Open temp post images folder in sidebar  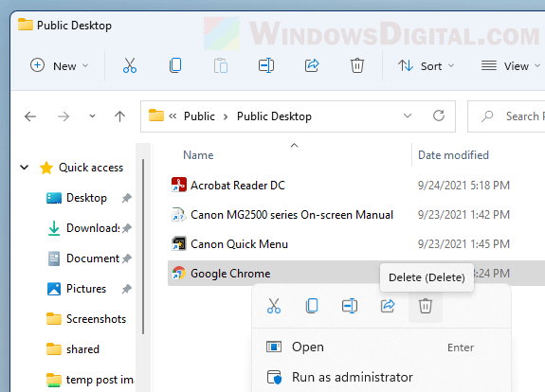click(100, 380)
